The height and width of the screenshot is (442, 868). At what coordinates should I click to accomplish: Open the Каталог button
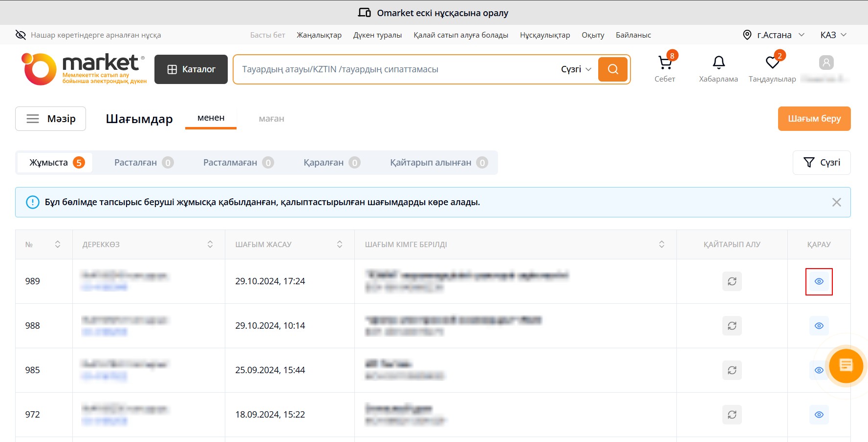tap(191, 69)
